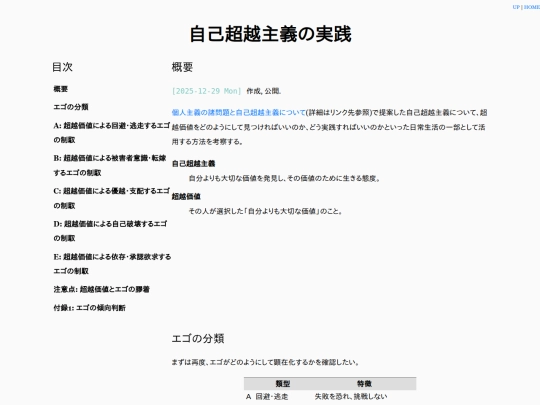Click the table cell 失敗を恐れ、挑戦しない
The width and height of the screenshot is (540, 405).
pos(351,397)
